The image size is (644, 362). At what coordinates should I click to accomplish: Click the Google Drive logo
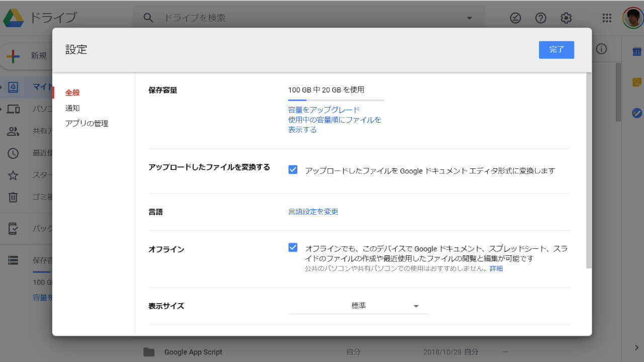(14, 18)
